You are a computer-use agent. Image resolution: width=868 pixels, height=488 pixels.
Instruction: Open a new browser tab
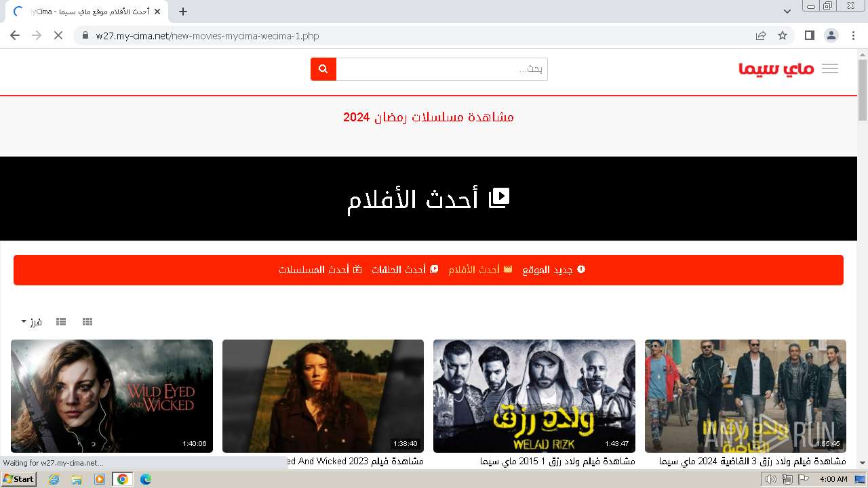[x=183, y=12]
